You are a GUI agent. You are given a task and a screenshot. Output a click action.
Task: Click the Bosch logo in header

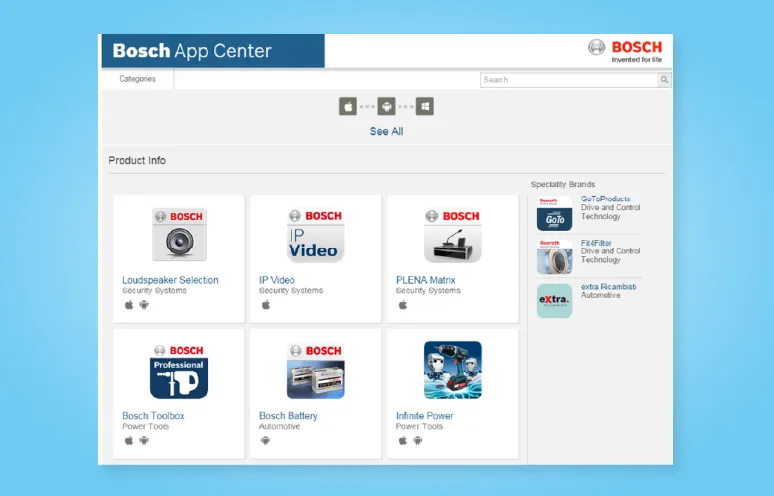pos(625,51)
